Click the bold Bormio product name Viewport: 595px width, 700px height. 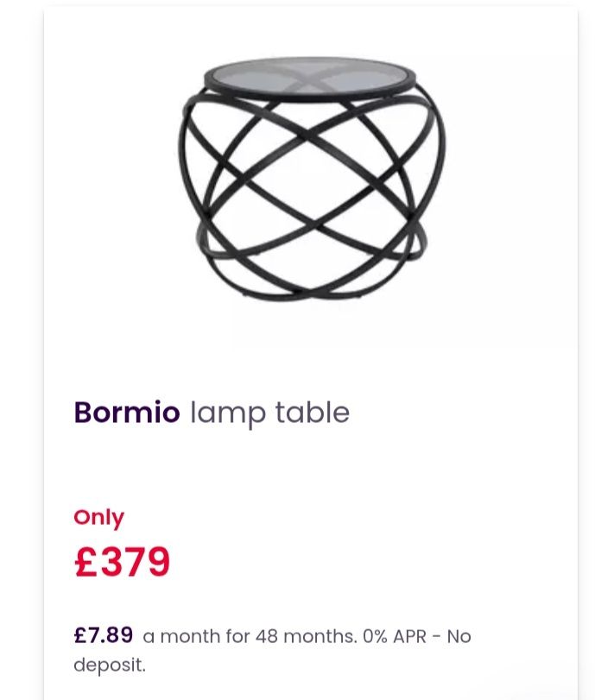point(127,412)
